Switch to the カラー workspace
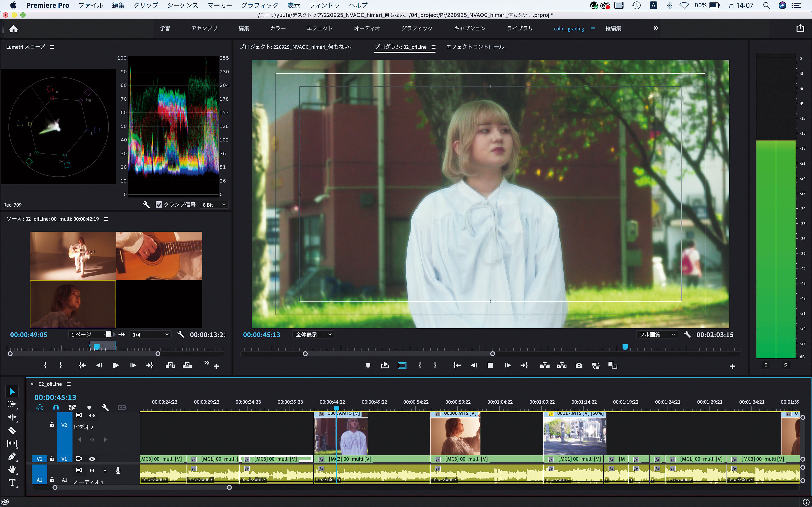The image size is (812, 507). 277,28
